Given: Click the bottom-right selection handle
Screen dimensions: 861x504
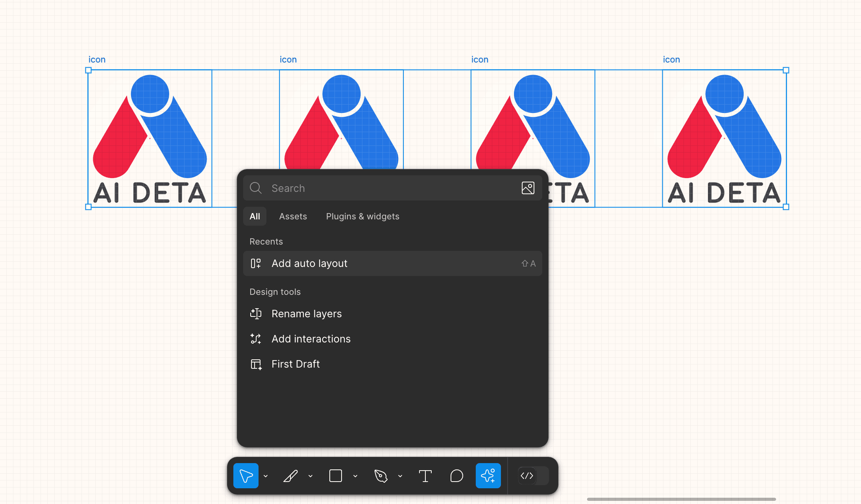Looking at the screenshot, I should tap(786, 207).
